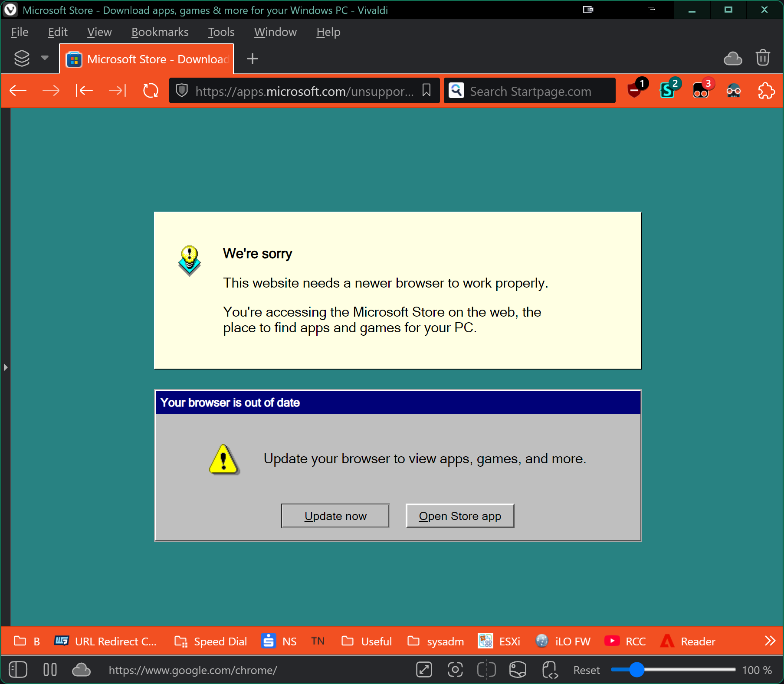Viewport: 784px width, 684px height.
Task: Open the TN bookmark
Action: click(x=318, y=641)
